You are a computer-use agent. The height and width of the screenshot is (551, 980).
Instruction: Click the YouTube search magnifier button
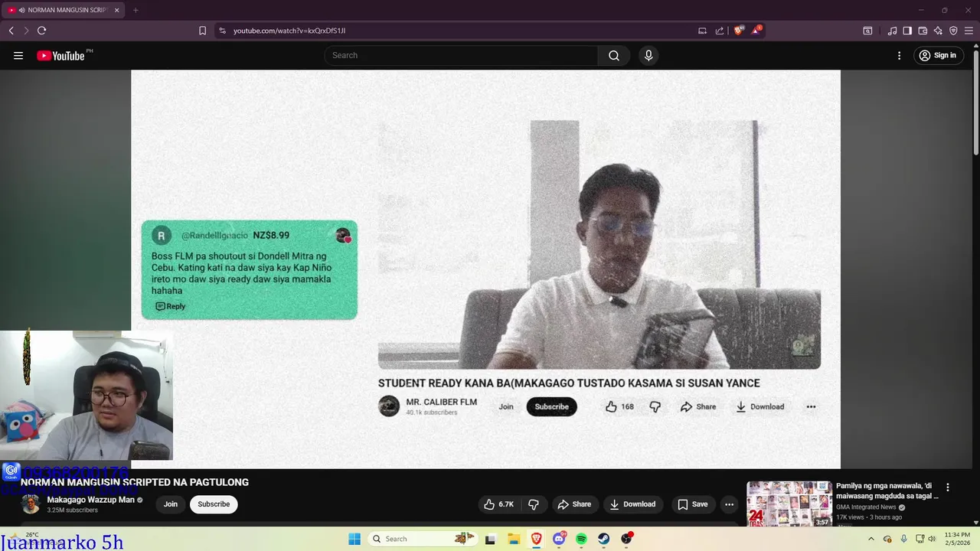click(614, 55)
